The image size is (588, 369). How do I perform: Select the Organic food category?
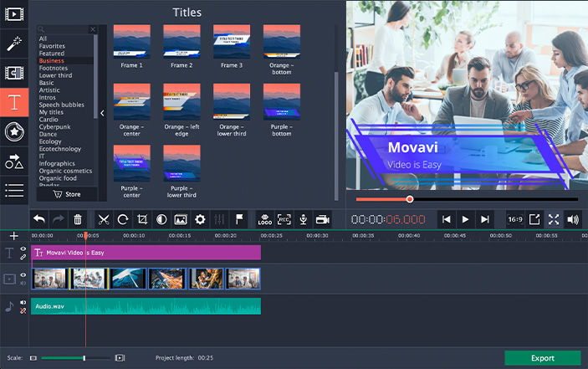pos(58,178)
